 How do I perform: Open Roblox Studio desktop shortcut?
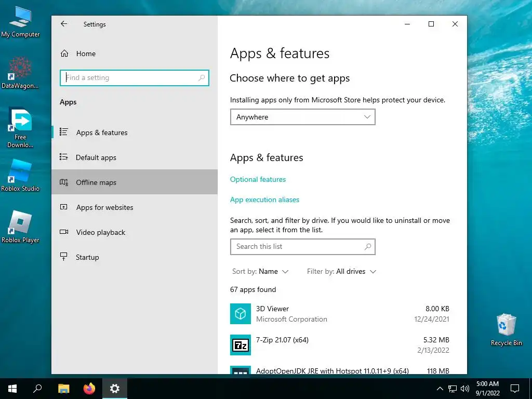[x=20, y=176]
